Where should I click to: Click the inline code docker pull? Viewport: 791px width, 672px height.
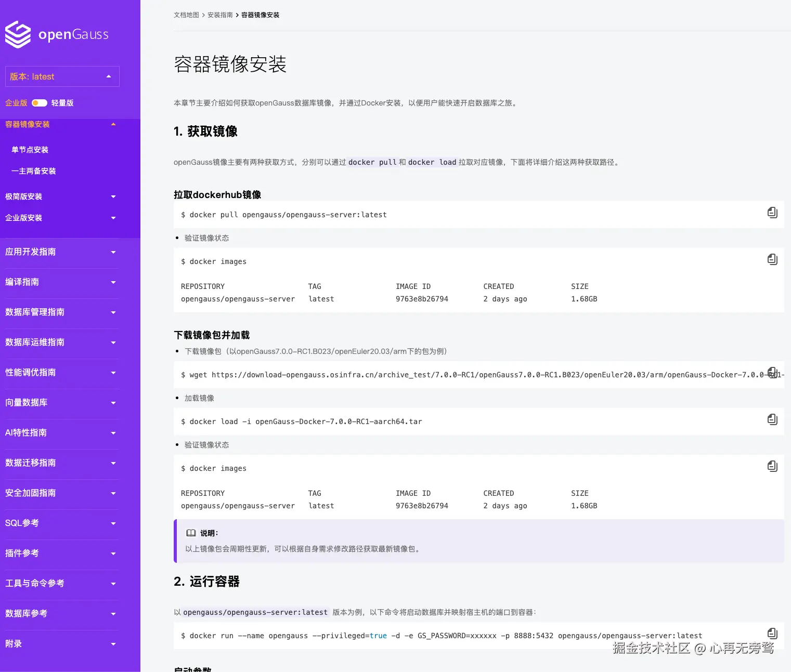(372, 162)
